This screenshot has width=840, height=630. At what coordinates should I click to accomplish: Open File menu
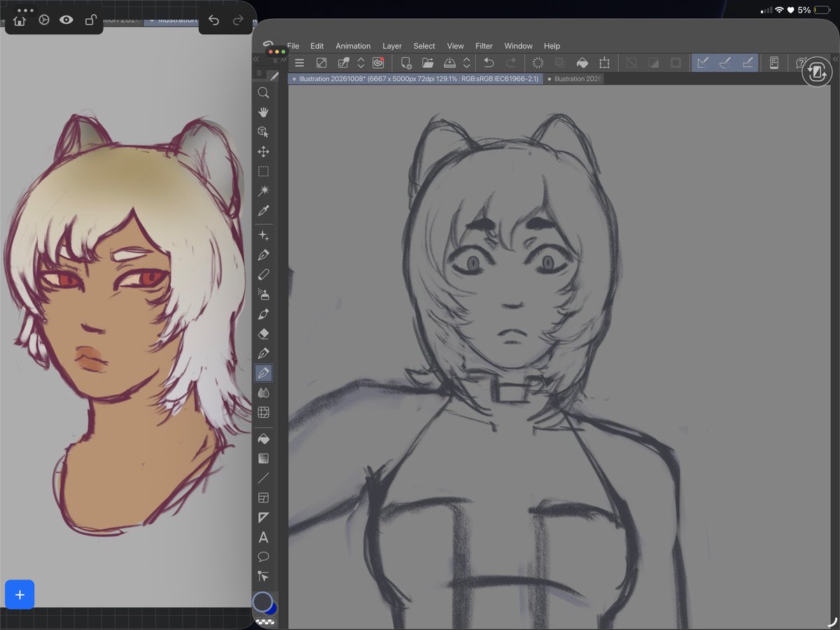point(293,46)
